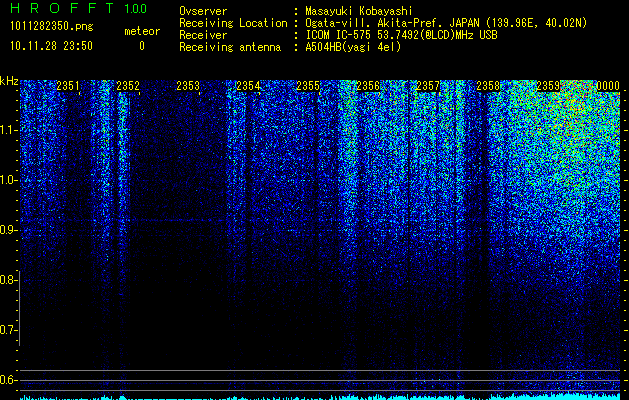Image resolution: width=629 pixels, height=400 pixels.
Task: Click the Receiver field label
Action: 203,35
